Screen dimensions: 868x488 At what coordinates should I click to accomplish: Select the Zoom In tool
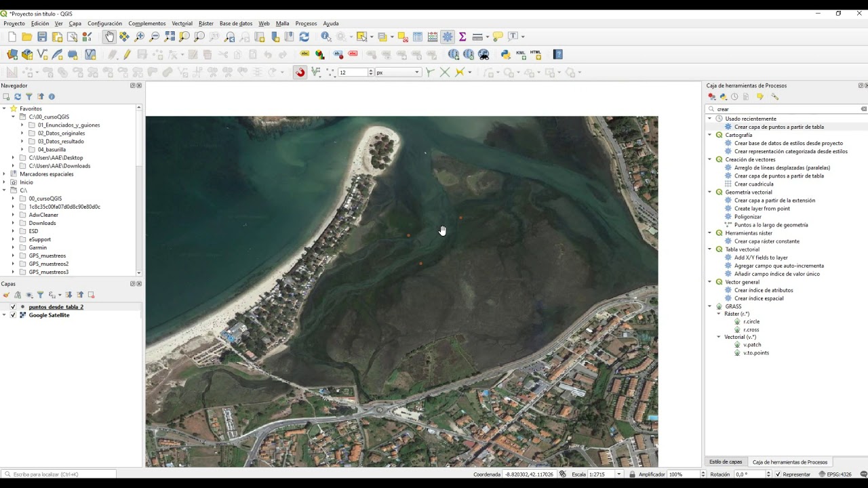(140, 37)
